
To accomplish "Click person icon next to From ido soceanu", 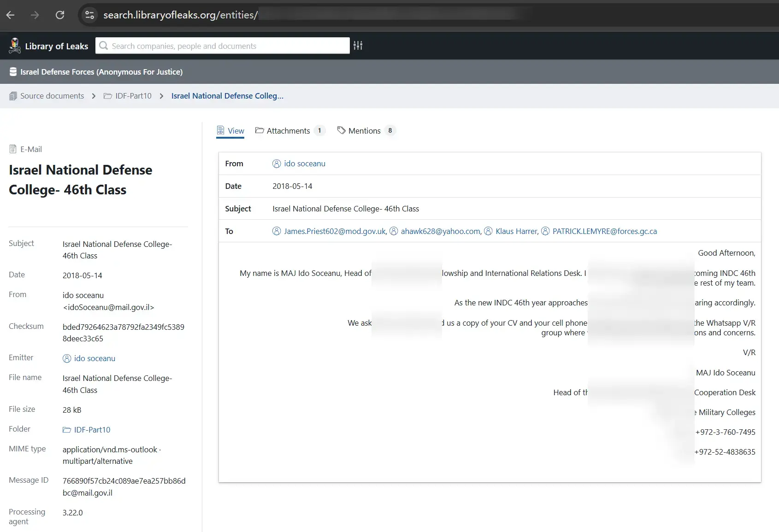I will 277,164.
